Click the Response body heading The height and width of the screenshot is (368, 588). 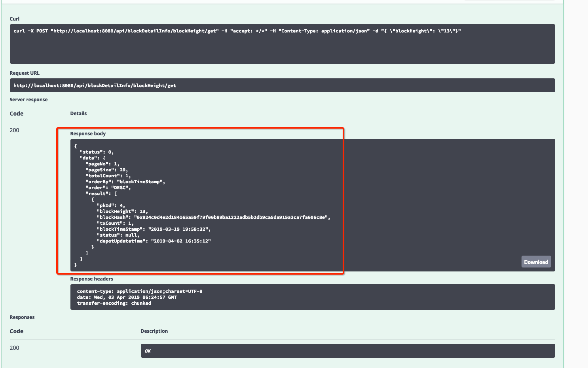[x=88, y=134]
